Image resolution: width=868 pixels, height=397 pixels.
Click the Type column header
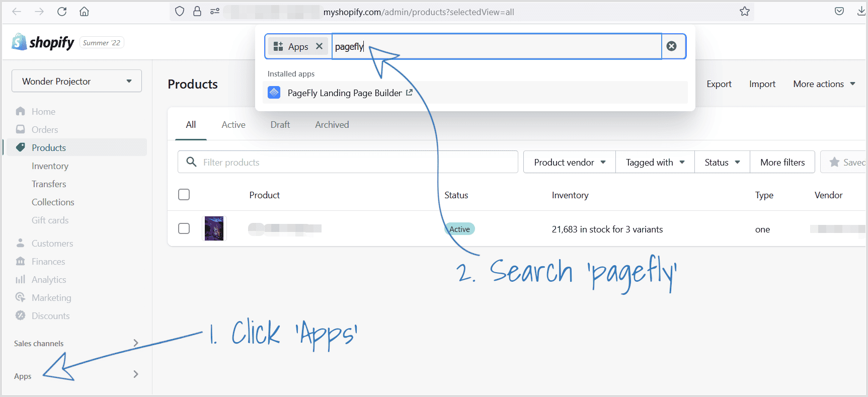[x=764, y=195]
